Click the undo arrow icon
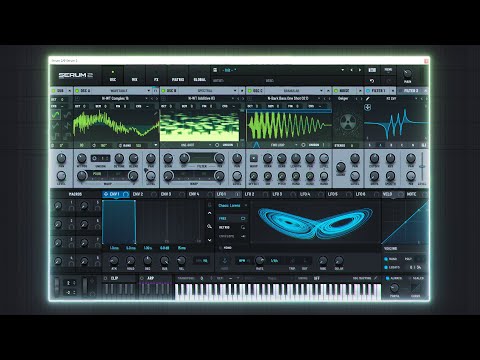480x360 pixels. (372, 81)
